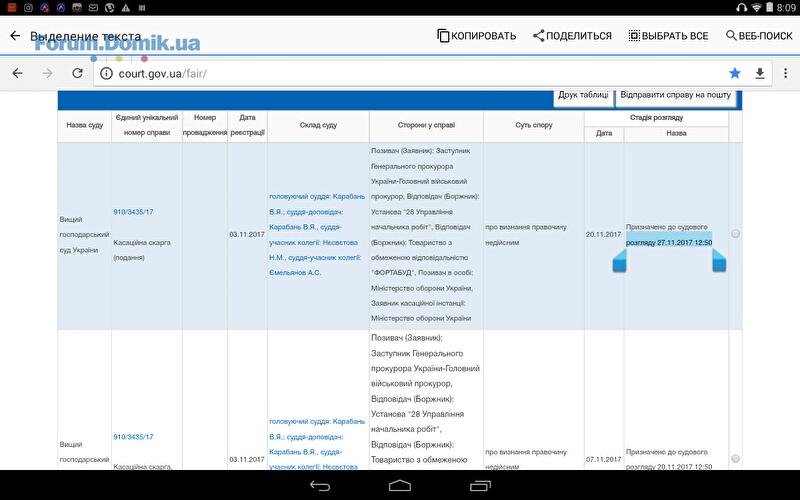Tap Копировать to copy selected text
The image size is (800, 500).
(476, 36)
